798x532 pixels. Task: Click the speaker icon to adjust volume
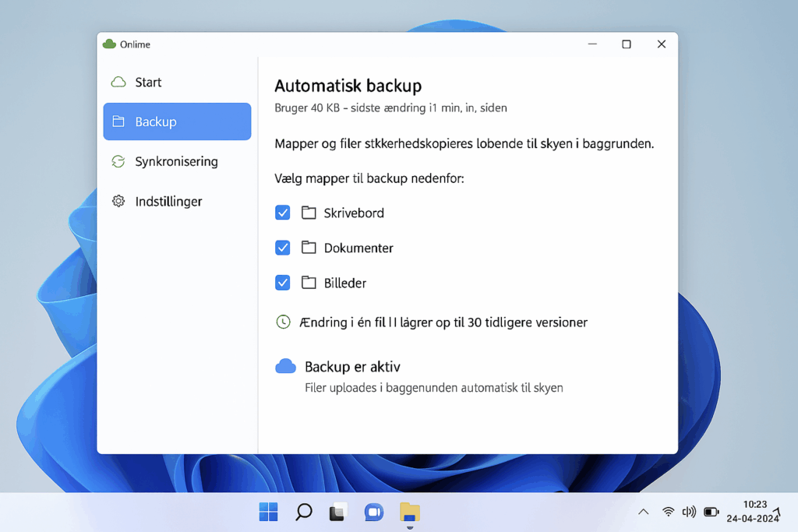pyautogui.click(x=689, y=512)
